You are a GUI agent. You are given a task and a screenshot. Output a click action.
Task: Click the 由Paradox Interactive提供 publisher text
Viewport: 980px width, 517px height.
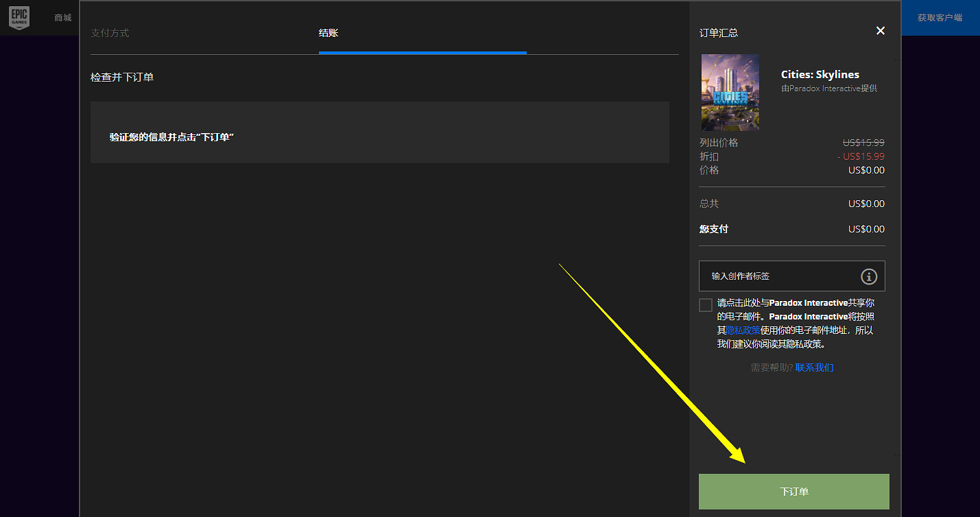pos(828,88)
